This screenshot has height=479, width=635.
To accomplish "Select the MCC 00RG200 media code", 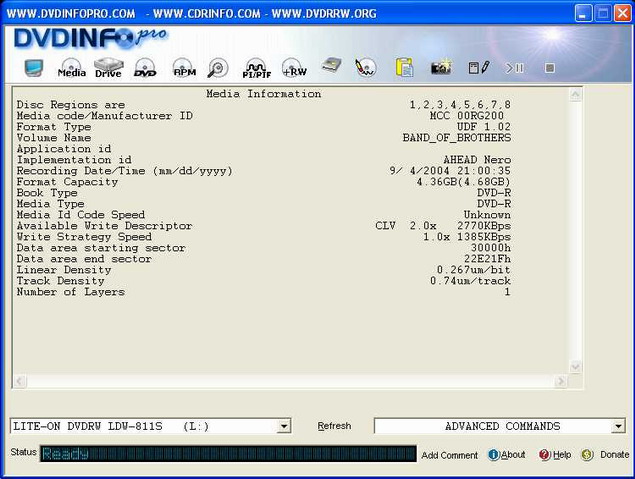I will click(467, 116).
